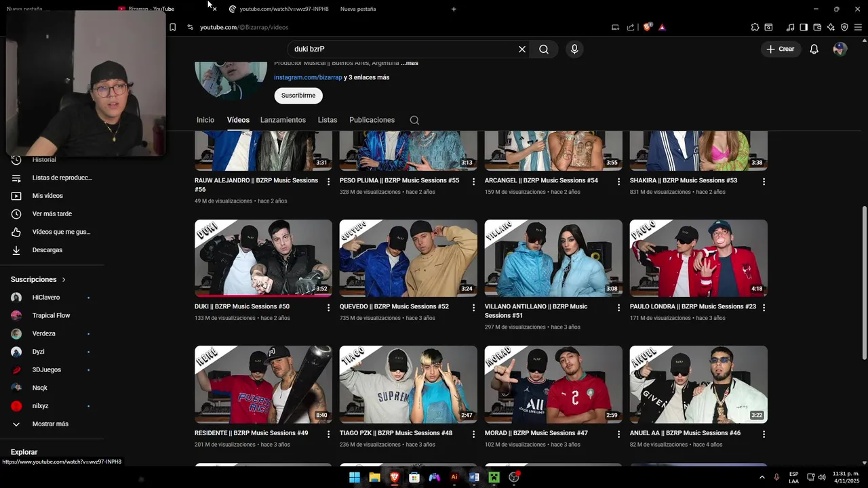Open options menu for QUEVEDO video
This screenshot has height=488, width=868.
474,308
